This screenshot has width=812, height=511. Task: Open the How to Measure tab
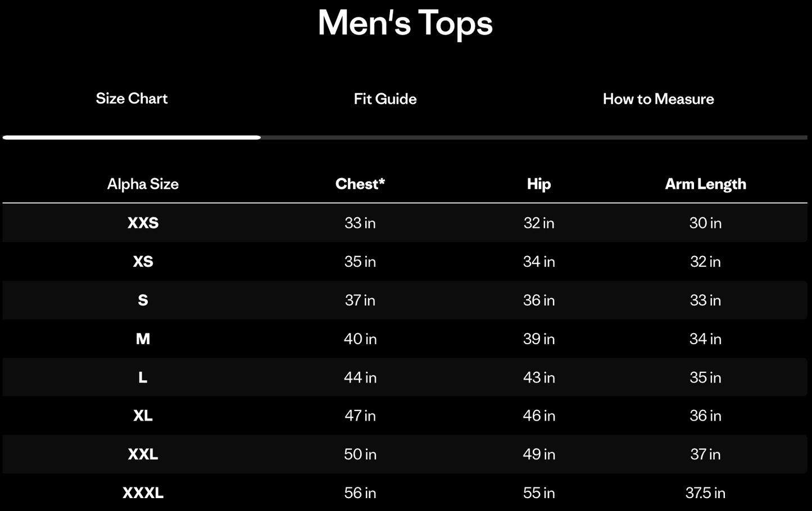[658, 99]
